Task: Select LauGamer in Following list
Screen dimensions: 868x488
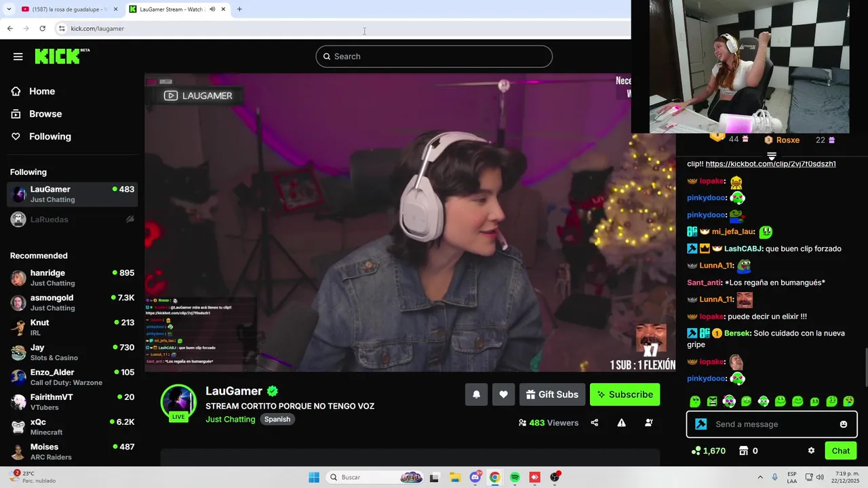Action: point(73,194)
